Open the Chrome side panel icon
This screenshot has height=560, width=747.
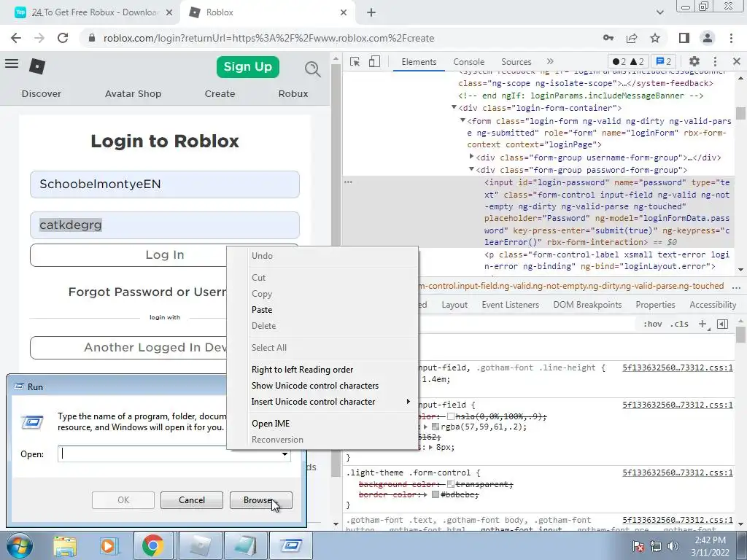(x=684, y=38)
